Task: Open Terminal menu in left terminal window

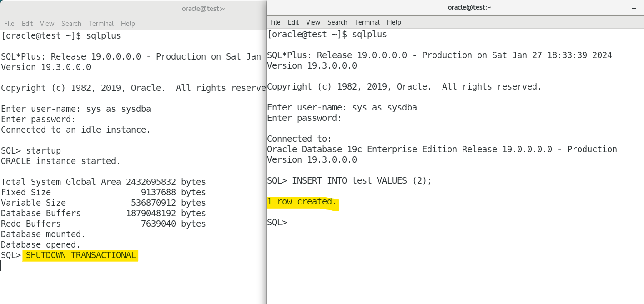Action: pos(101,24)
